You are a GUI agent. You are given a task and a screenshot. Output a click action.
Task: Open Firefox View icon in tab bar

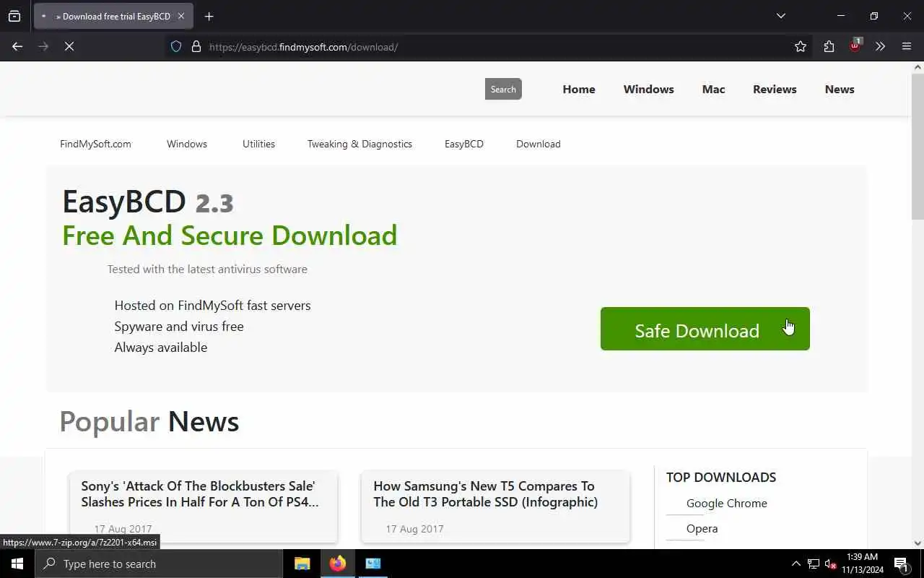tap(14, 16)
